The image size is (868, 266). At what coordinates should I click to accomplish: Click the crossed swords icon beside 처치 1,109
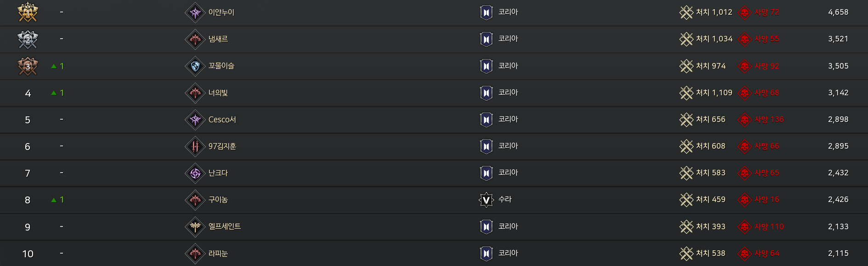[686, 93]
